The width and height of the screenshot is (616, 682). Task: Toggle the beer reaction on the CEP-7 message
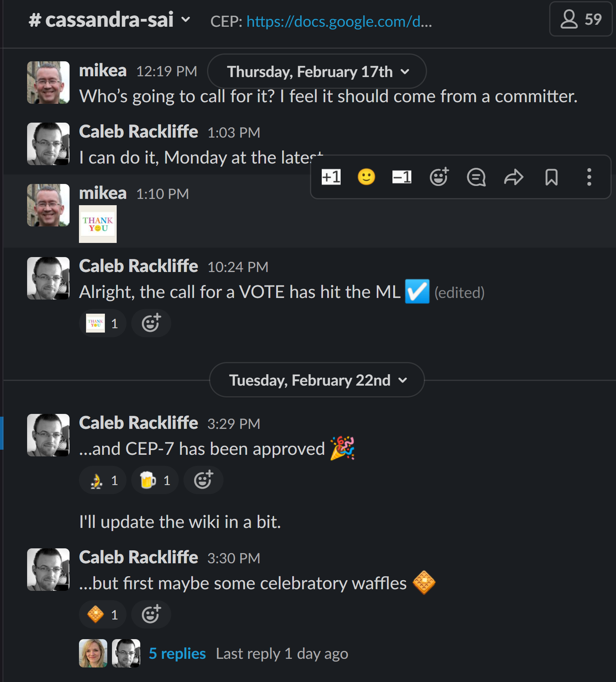154,480
